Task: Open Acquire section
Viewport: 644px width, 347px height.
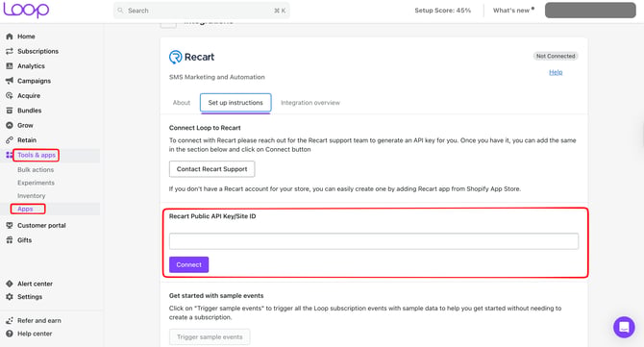Action: click(29, 96)
